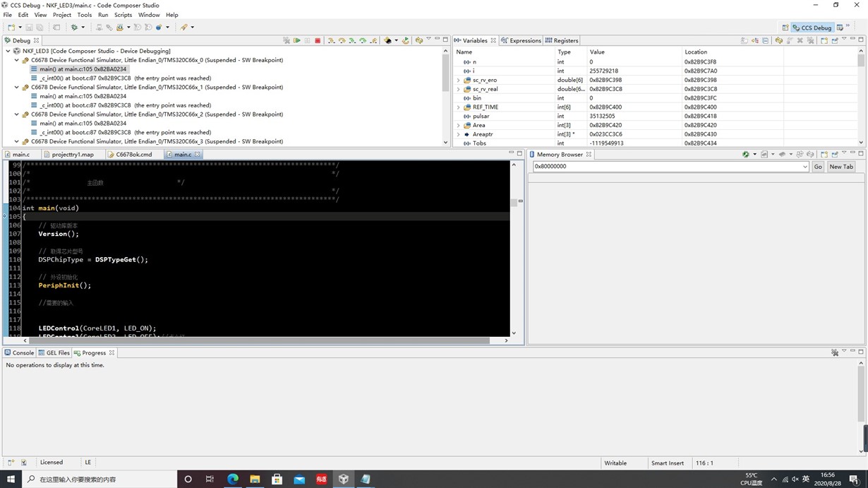
Task: Click the Debug bug icon in main toolbar
Action: [74, 28]
